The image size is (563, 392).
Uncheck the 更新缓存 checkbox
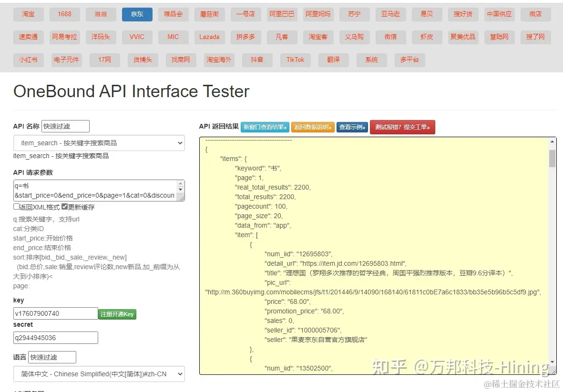[x=65, y=207]
